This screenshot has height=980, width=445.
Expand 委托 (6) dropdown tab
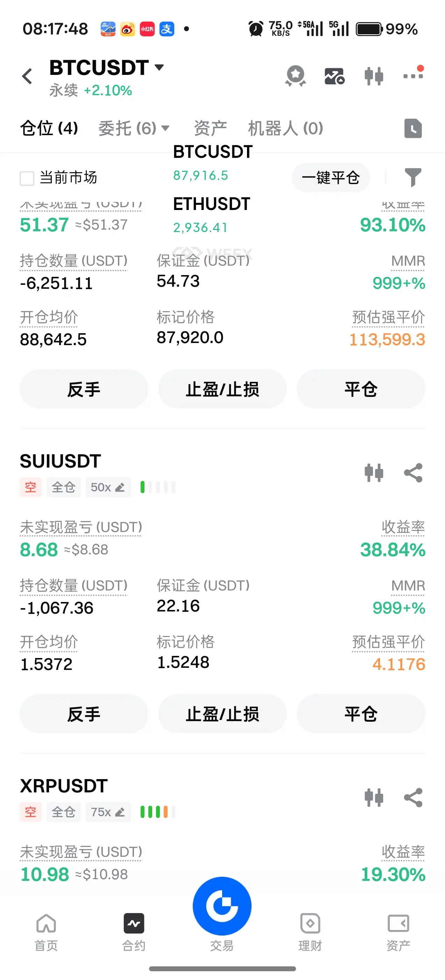coord(134,128)
